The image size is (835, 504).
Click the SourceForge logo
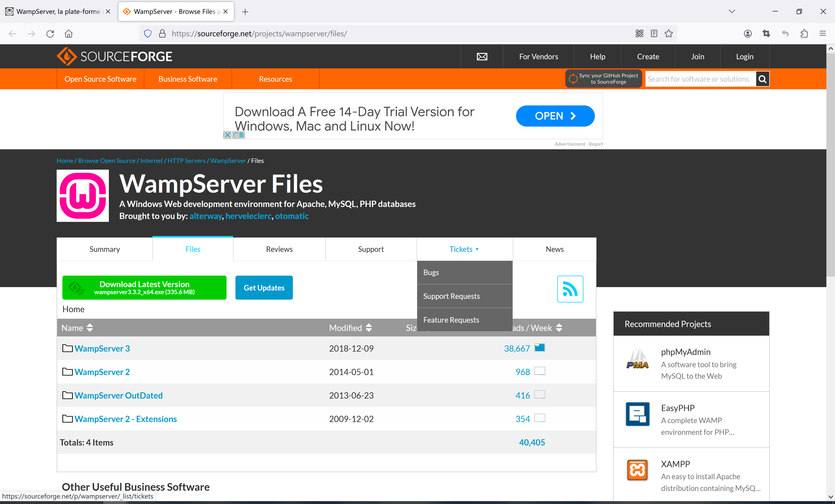coord(115,56)
